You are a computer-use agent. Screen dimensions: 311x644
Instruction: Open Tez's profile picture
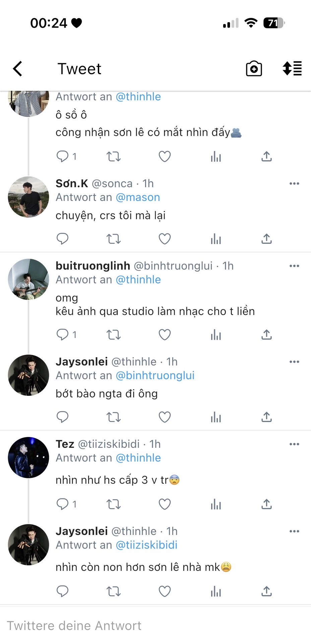click(x=28, y=458)
